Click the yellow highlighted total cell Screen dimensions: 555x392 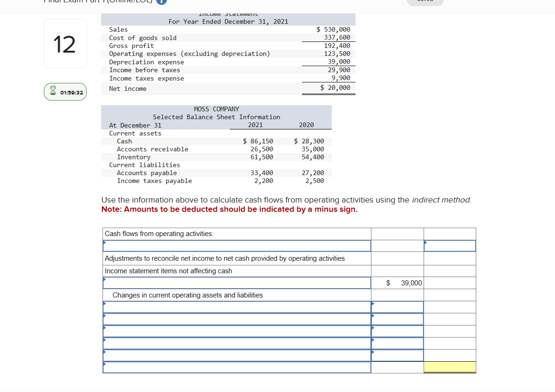pyautogui.click(x=450, y=367)
